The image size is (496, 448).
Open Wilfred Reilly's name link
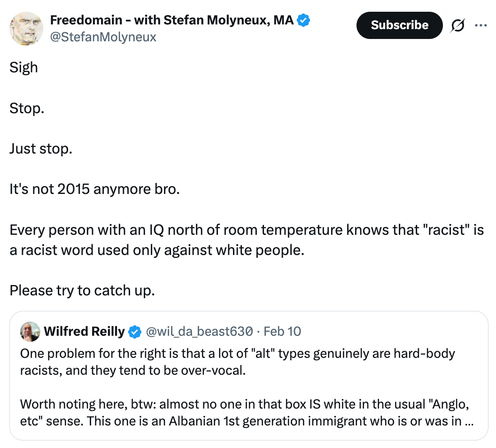[84, 332]
